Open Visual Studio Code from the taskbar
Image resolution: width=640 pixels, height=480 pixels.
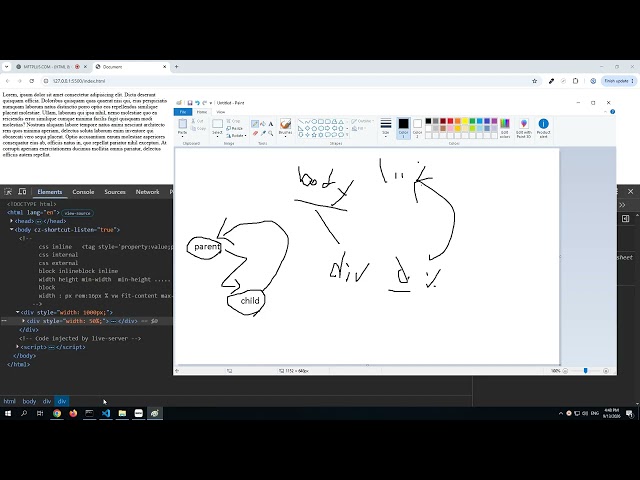click(106, 413)
